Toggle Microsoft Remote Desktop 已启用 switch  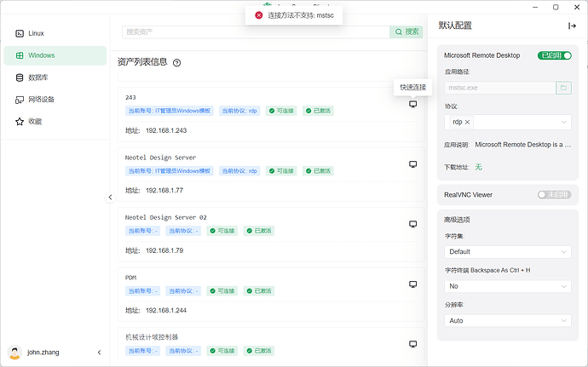coord(555,55)
